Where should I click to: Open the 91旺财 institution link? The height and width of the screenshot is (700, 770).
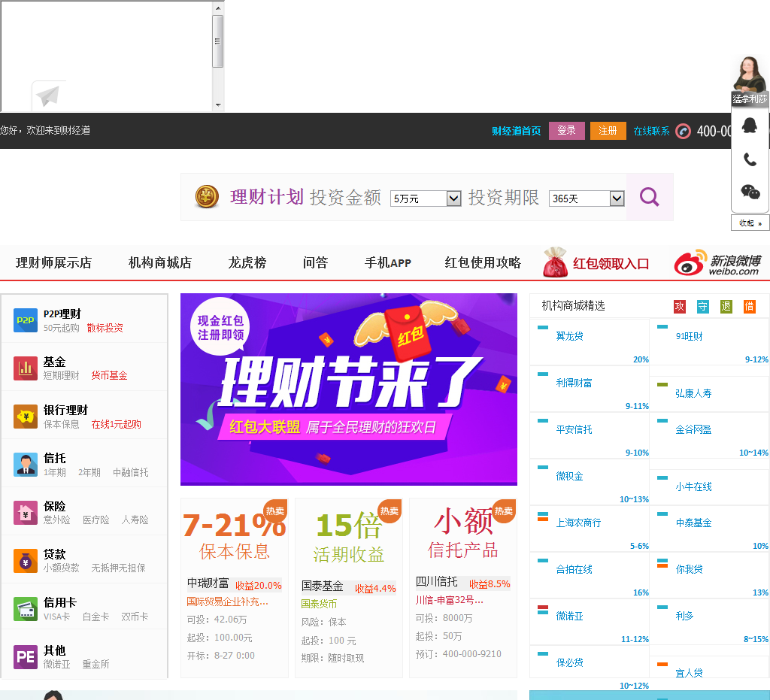pos(690,336)
